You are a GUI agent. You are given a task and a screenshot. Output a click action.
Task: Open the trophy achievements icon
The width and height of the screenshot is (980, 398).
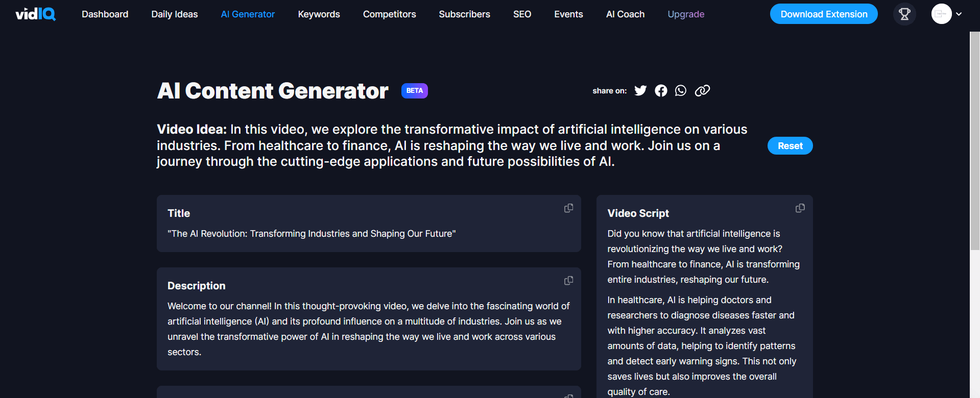[904, 14]
